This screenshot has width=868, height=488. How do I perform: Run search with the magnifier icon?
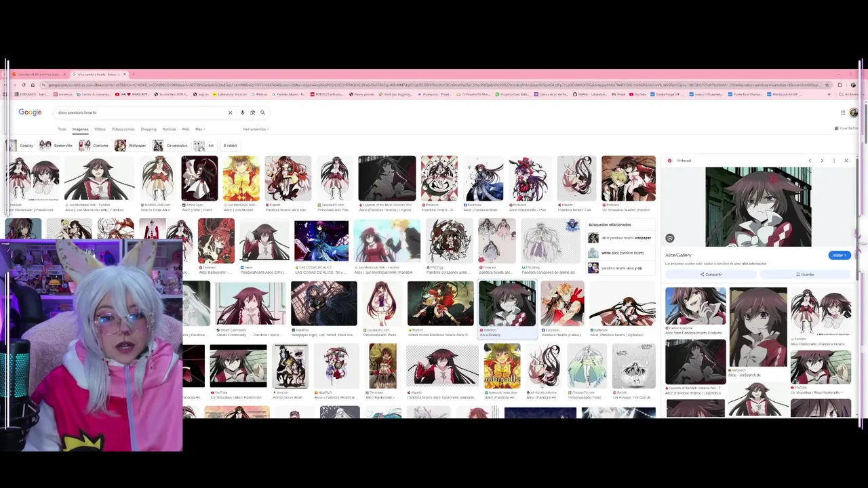tap(262, 113)
